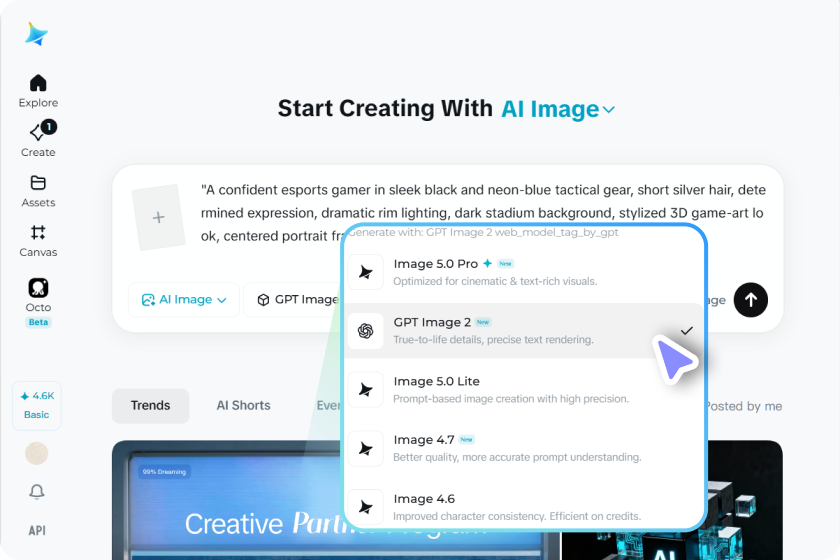840x560 pixels.
Task: Go to Explore in the sidebar
Action: tap(38, 91)
